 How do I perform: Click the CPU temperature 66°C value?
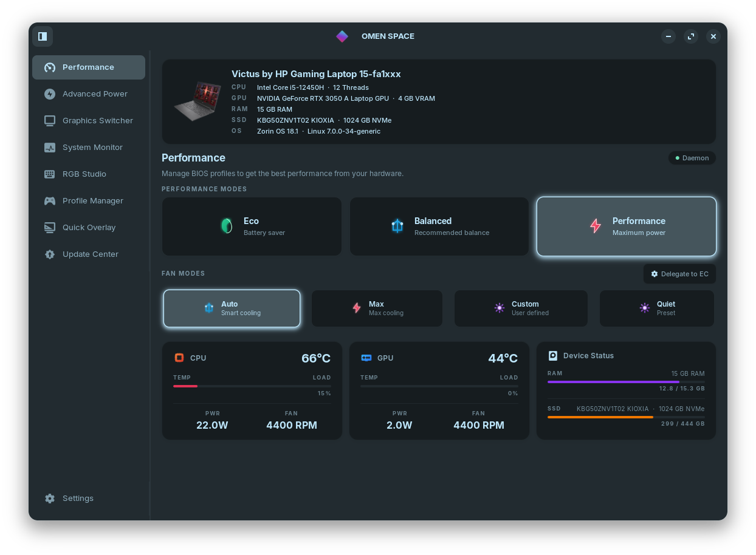[x=316, y=358]
